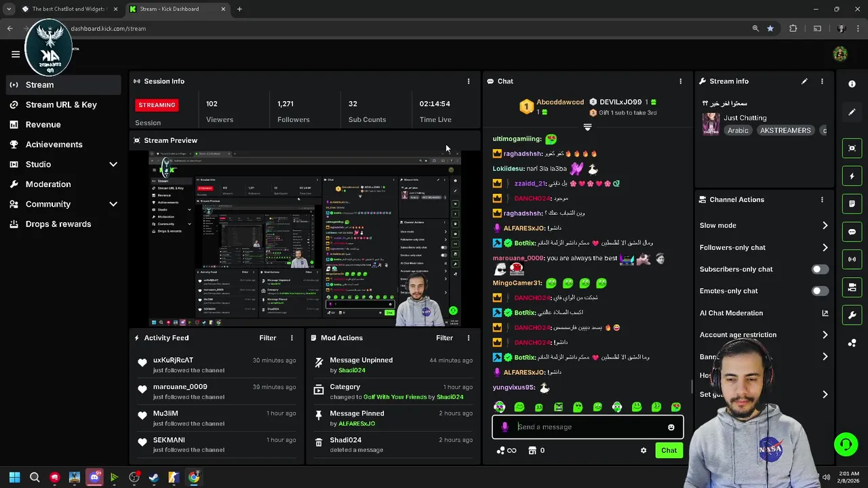Open Stream URL & Key page
This screenshot has height=488, width=868.
coord(64,104)
